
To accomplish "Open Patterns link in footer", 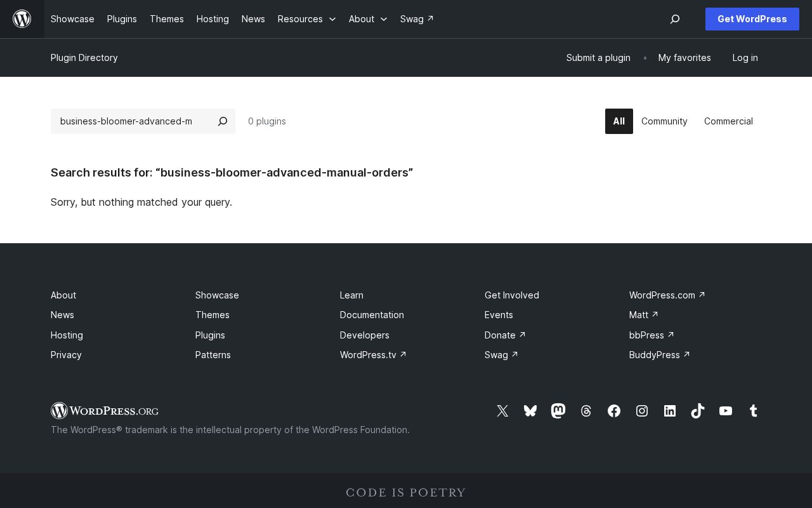I will pos(213,355).
